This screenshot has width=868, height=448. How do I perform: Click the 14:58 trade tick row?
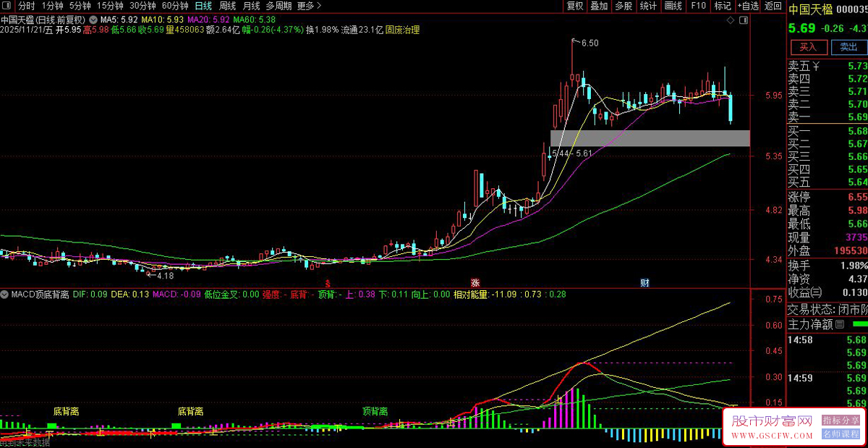click(827, 339)
